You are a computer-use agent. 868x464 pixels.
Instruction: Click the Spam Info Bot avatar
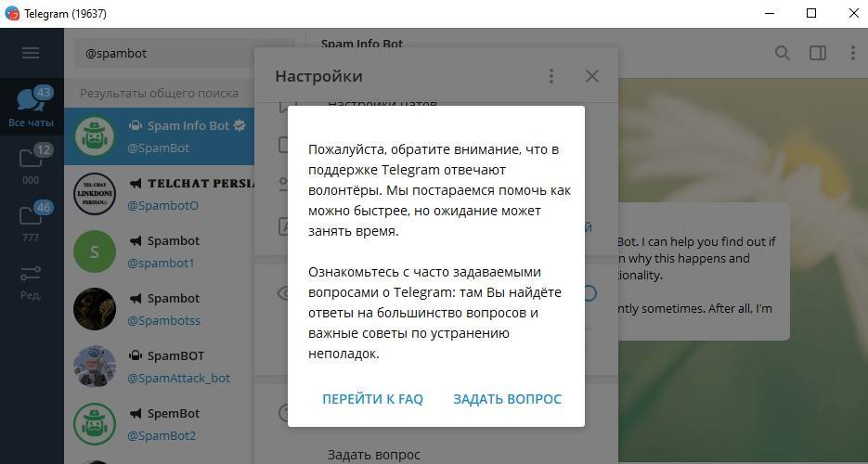click(95, 136)
